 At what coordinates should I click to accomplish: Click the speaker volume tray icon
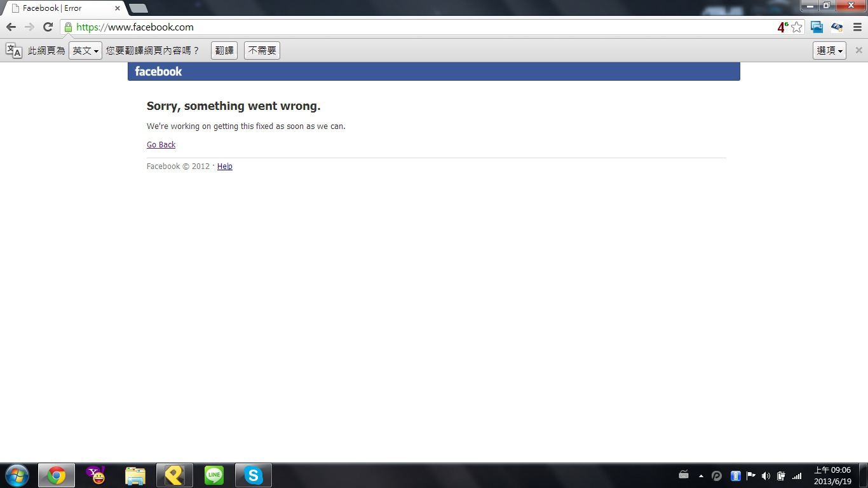[x=766, y=476]
